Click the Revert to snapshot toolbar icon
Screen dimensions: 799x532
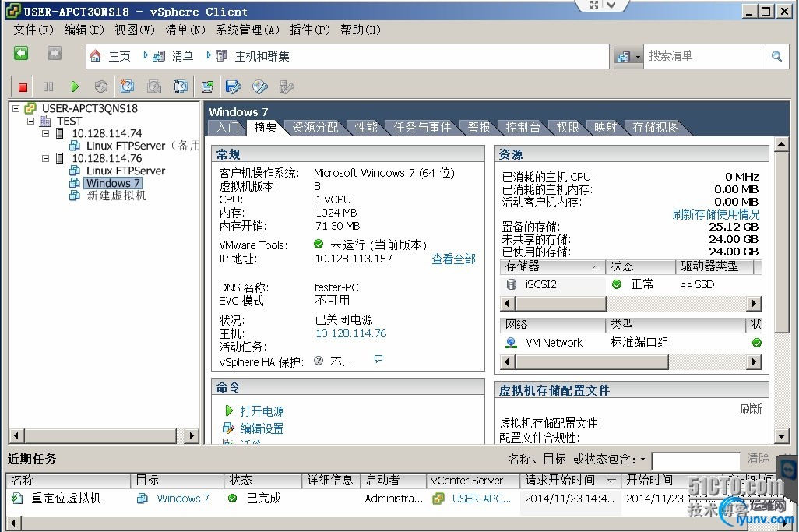pyautogui.click(x=154, y=86)
